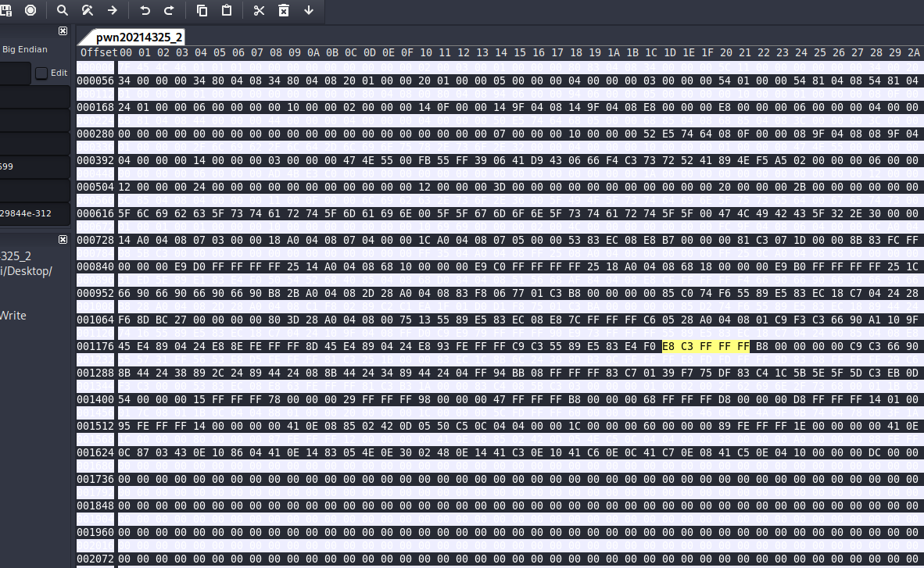
Task: Close the conversion table side panel
Action: pos(63,30)
